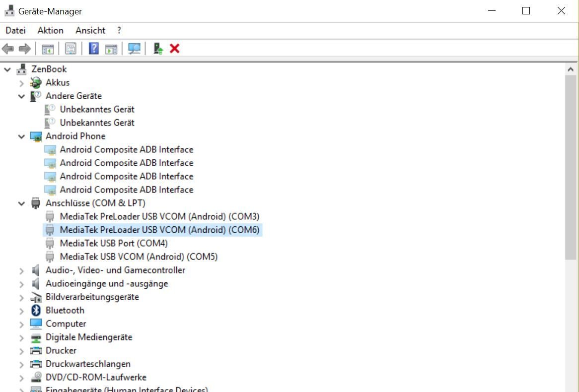Click the Akkus label text

point(58,82)
